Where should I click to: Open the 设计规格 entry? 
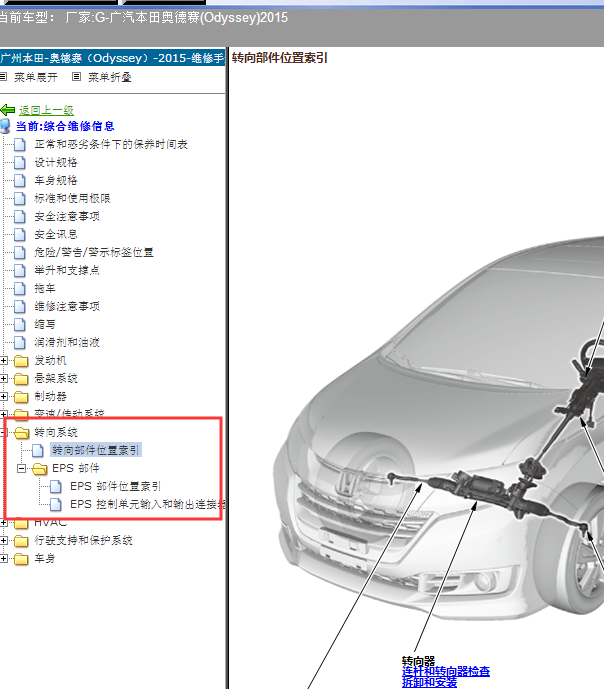pos(56,162)
